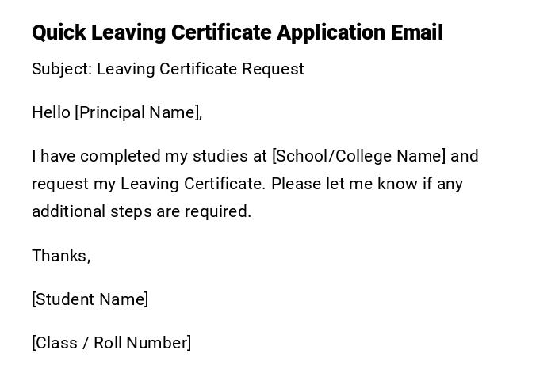Click the "Hello" greeting word

(51, 112)
